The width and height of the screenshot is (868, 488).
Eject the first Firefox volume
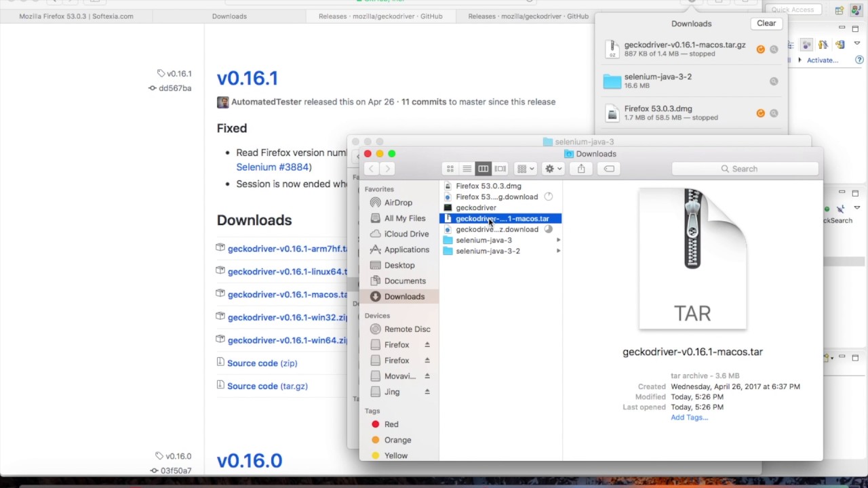427,345
